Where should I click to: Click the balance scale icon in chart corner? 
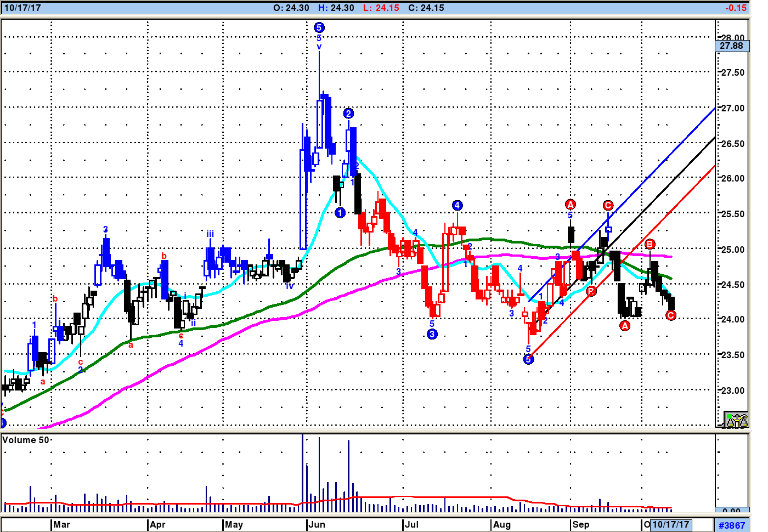(x=736, y=420)
